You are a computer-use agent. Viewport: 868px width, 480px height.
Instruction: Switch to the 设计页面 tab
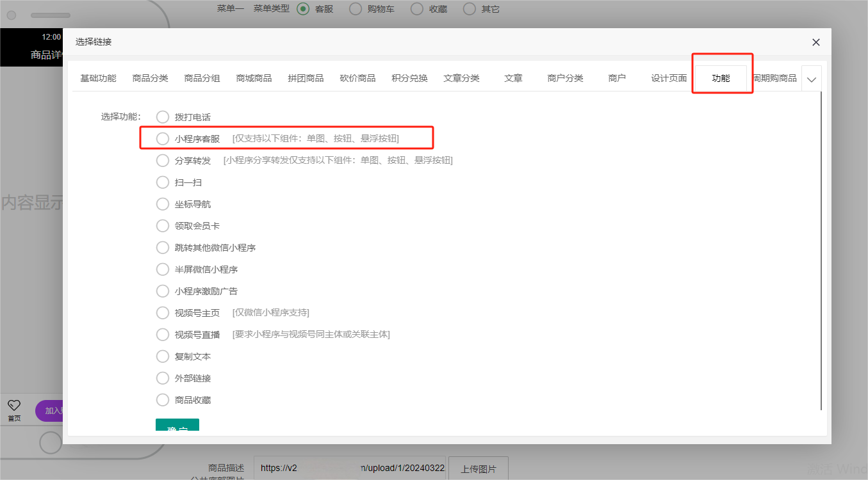tap(669, 79)
